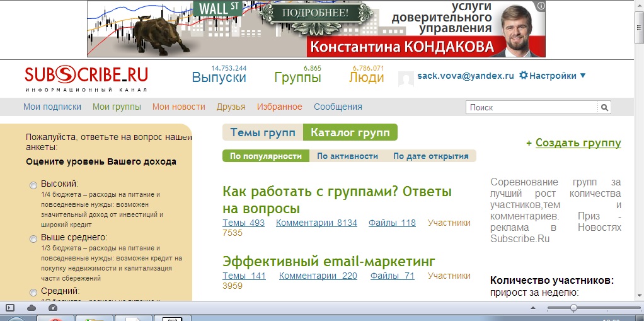Expand the Настройки dropdown arrow
Viewport: 644px width, 321px height.
(x=583, y=76)
